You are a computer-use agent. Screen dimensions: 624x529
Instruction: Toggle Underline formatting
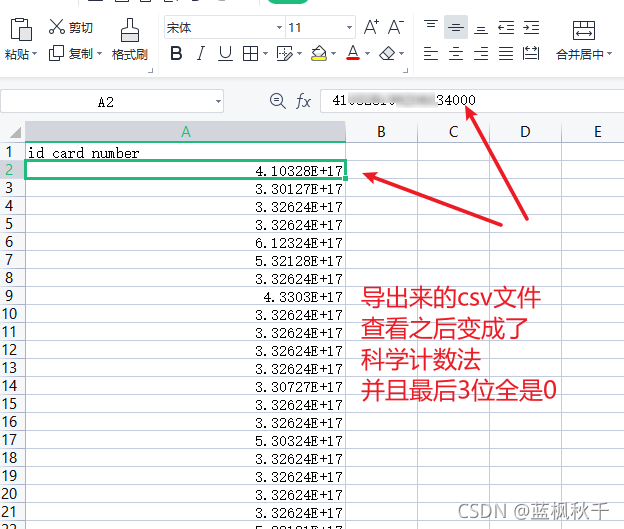point(225,53)
